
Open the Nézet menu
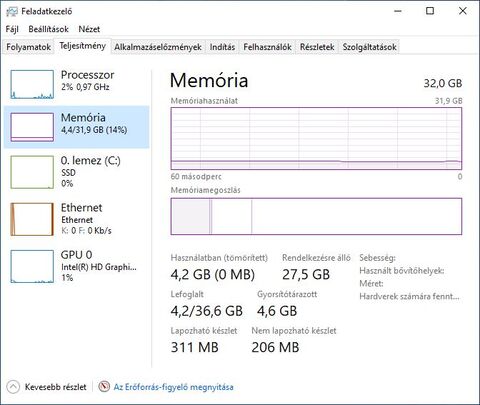89,29
